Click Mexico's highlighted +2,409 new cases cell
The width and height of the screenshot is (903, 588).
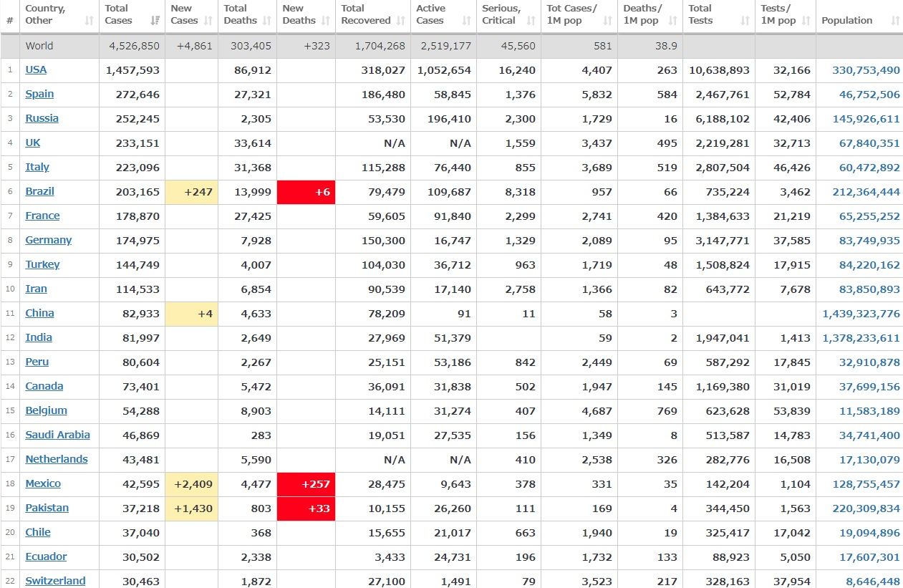point(191,484)
